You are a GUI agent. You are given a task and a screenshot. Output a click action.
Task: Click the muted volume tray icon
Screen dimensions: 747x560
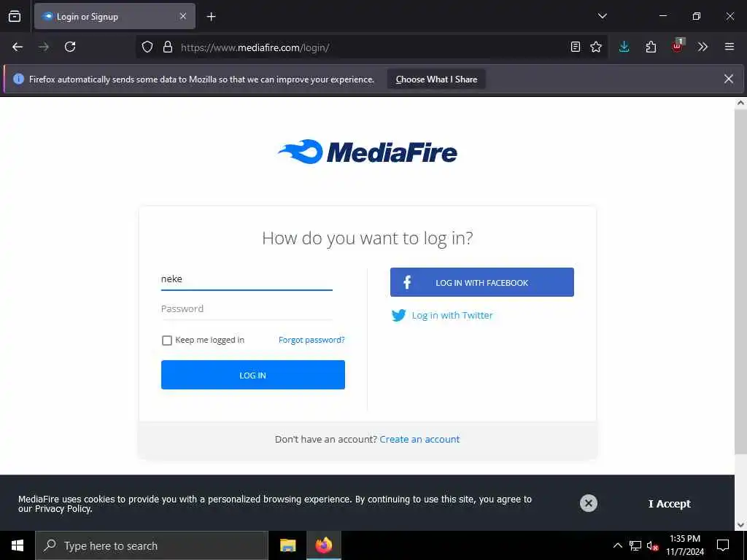point(653,545)
